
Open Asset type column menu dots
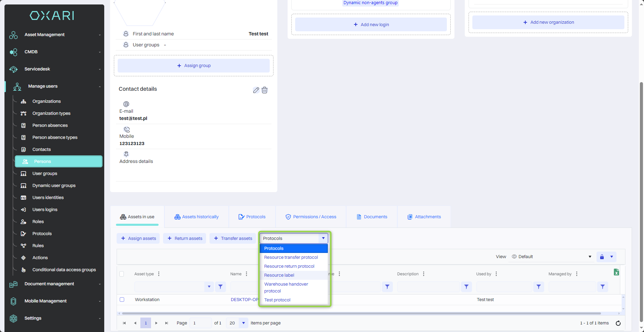pos(159,274)
